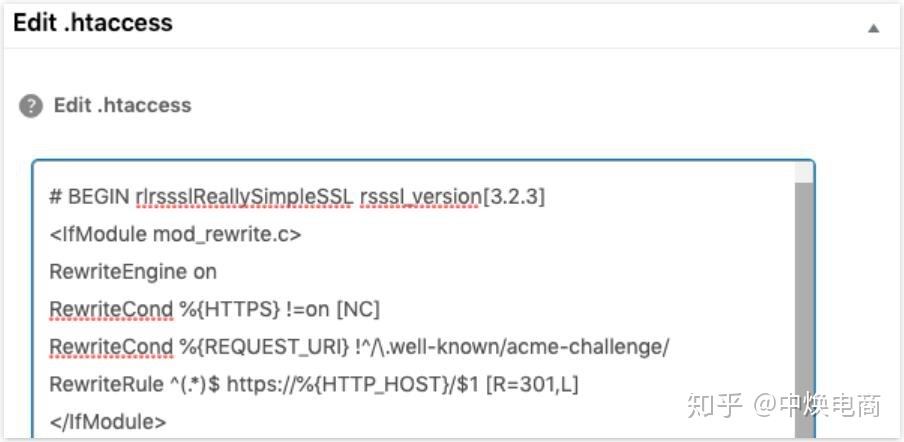This screenshot has width=904, height=442.
Task: Click the [NC] flag text
Action: (357, 310)
